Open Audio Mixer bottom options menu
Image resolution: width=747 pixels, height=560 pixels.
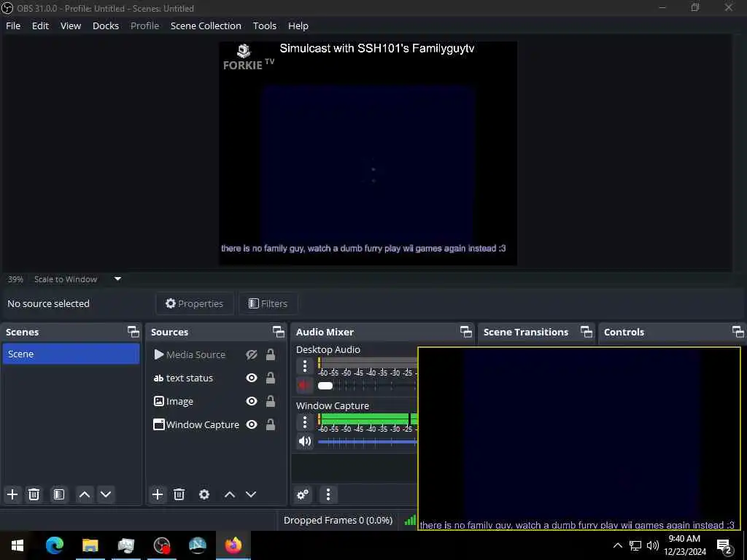tap(328, 495)
